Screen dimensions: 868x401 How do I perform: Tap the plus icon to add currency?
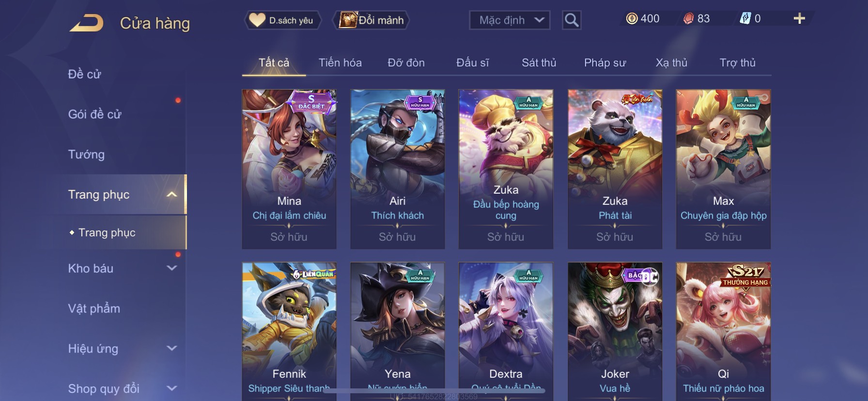(x=799, y=18)
